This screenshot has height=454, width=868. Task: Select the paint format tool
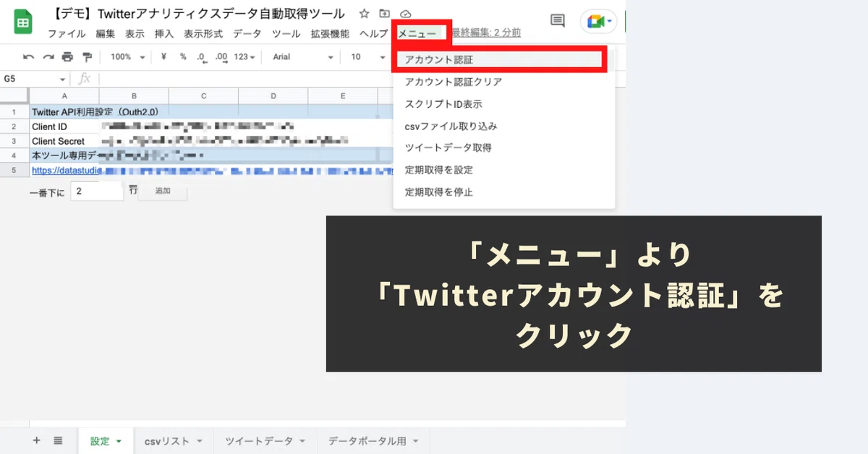click(x=88, y=57)
